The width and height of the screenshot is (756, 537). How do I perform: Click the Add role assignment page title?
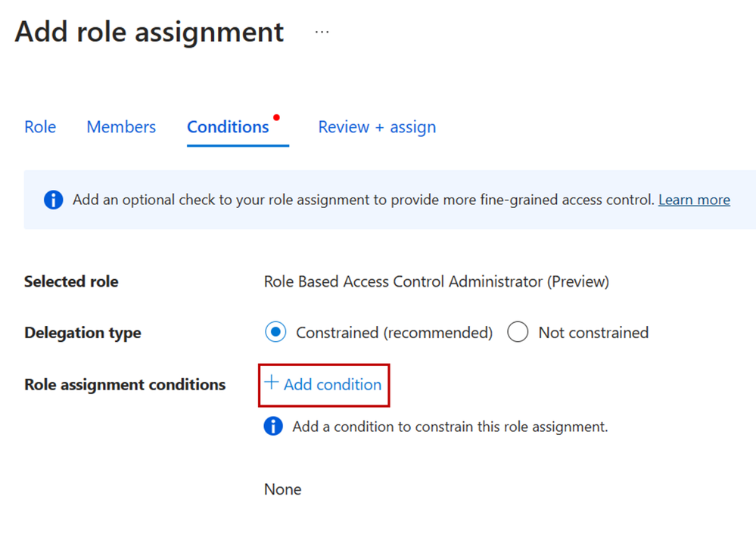click(149, 33)
